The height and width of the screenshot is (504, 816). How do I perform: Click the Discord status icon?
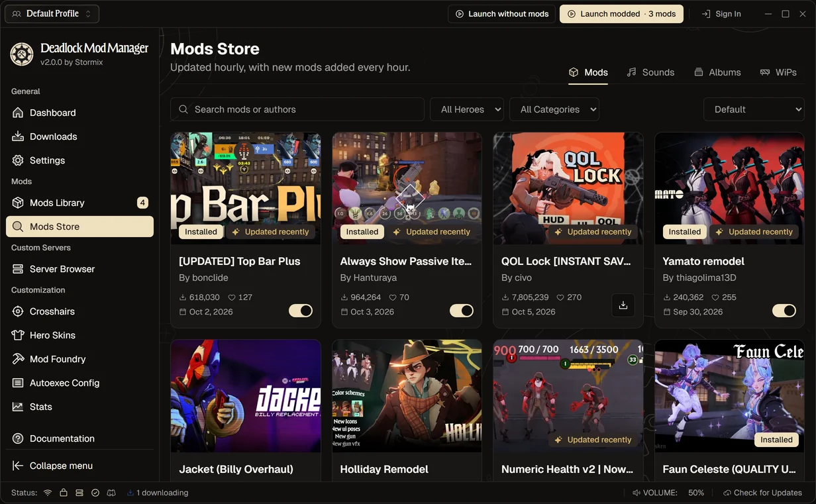111,493
